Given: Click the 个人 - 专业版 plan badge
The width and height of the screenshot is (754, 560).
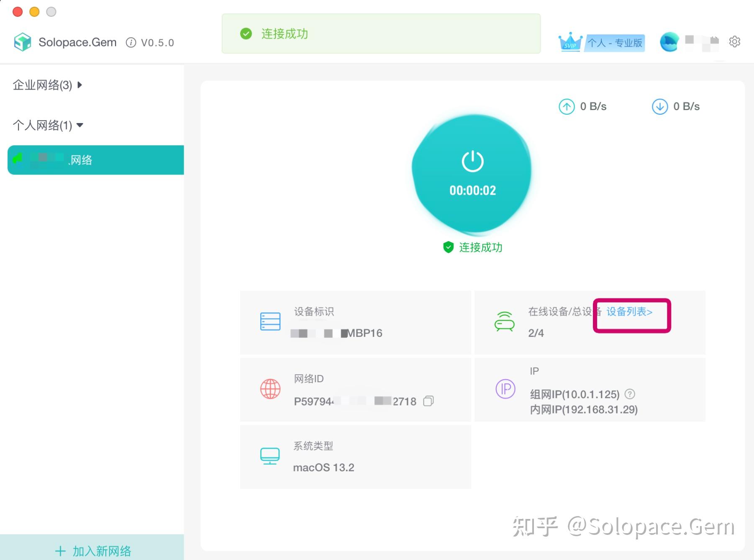Looking at the screenshot, I should point(615,43).
